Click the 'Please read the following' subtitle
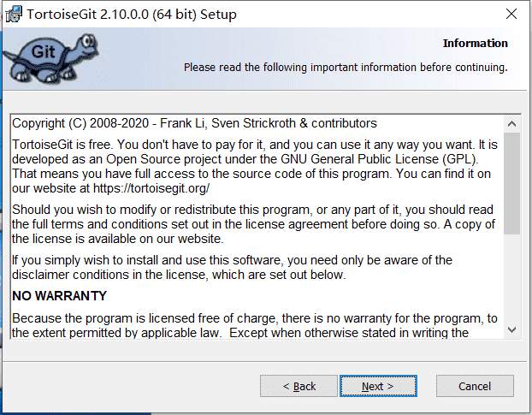This screenshot has height=415, width=532. pos(346,68)
